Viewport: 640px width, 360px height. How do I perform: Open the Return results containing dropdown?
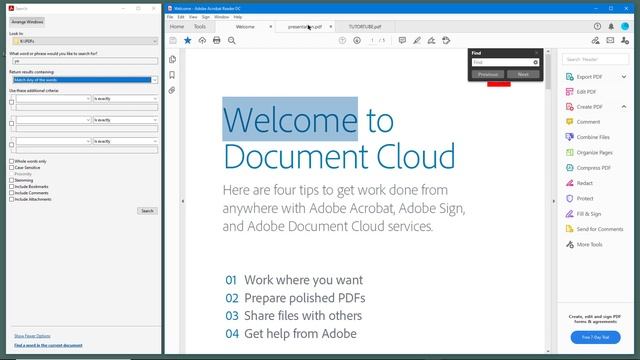85,80
